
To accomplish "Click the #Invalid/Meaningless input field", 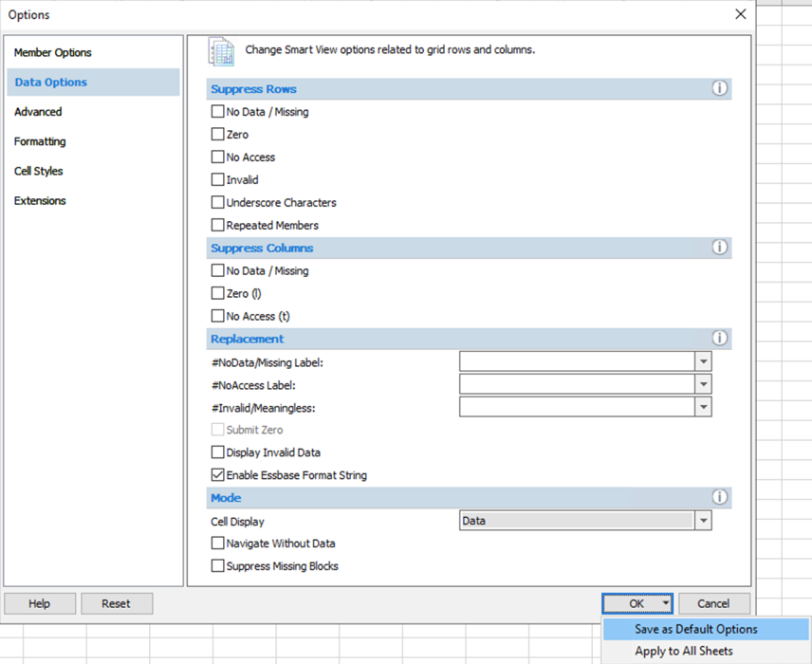I will (x=577, y=407).
